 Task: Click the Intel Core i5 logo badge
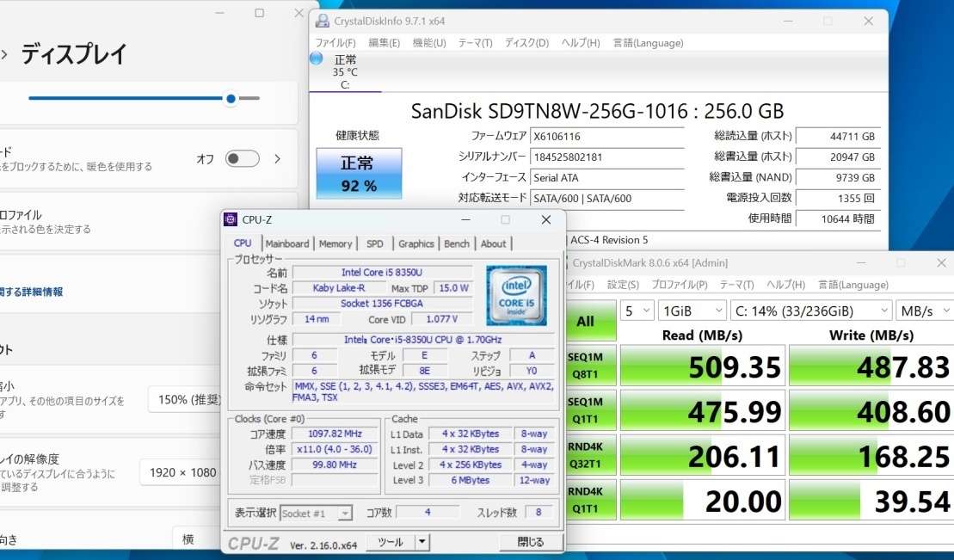[516, 294]
